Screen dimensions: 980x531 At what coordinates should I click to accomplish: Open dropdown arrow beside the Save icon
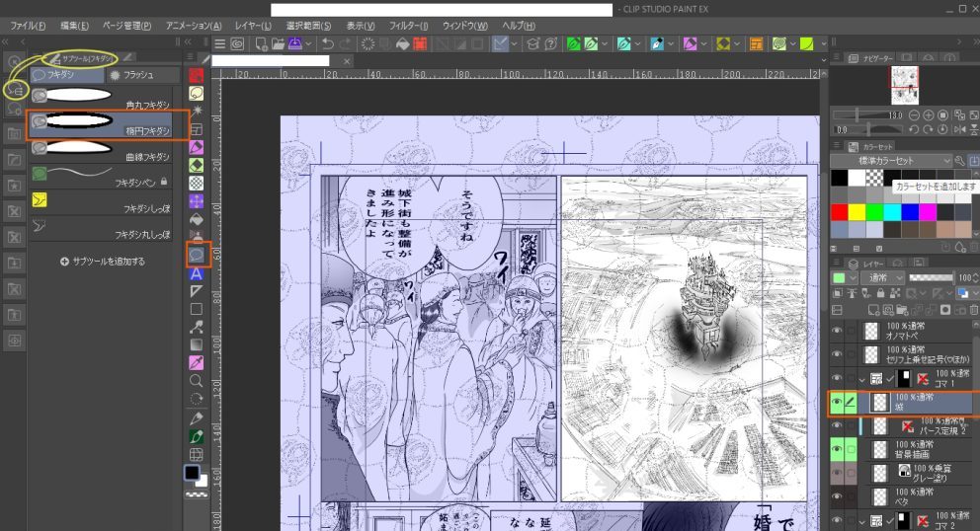click(308, 44)
